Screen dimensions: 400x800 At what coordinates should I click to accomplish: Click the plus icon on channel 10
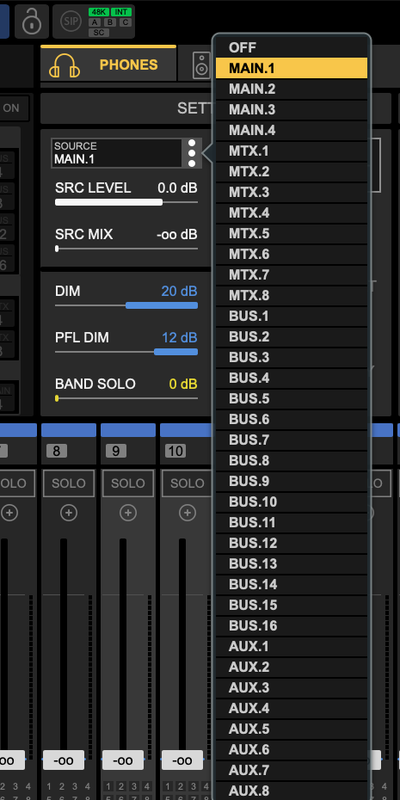pyautogui.click(x=187, y=513)
